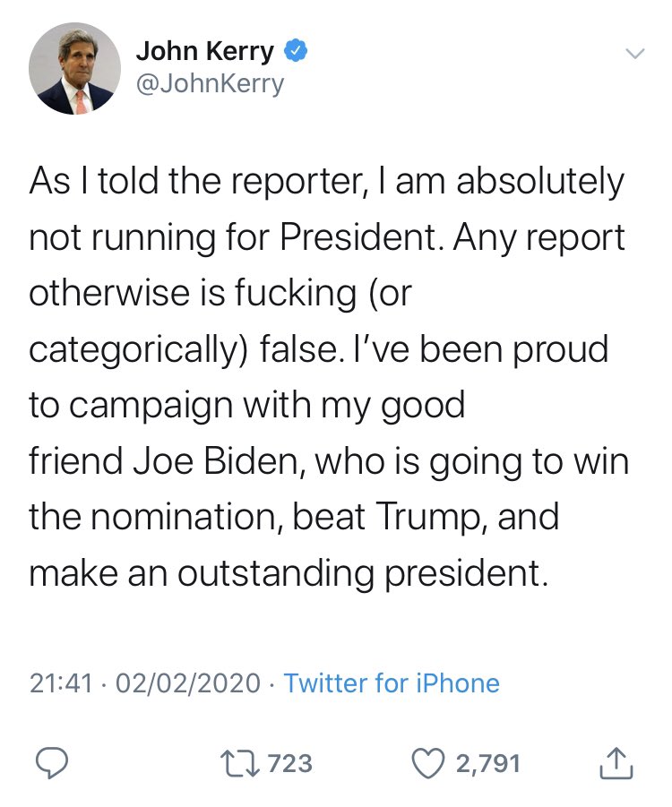
Task: Click the tweet's first line of text
Action: click(326, 183)
